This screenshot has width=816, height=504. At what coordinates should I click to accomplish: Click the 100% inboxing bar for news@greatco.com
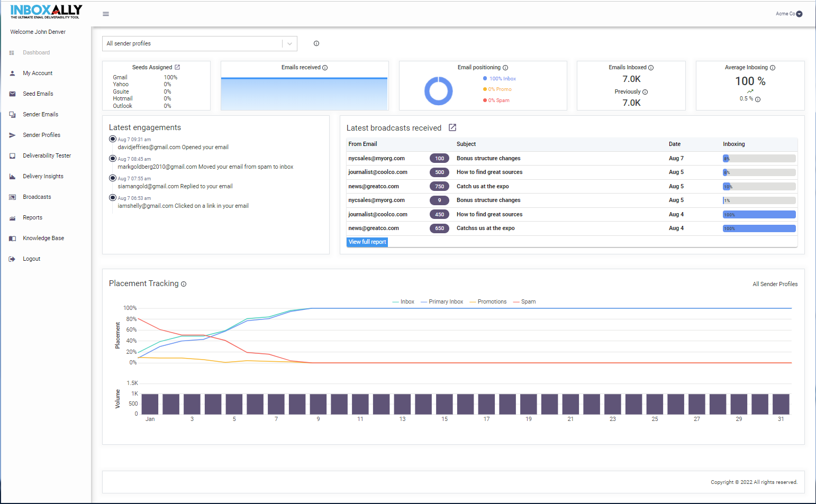[x=758, y=228]
